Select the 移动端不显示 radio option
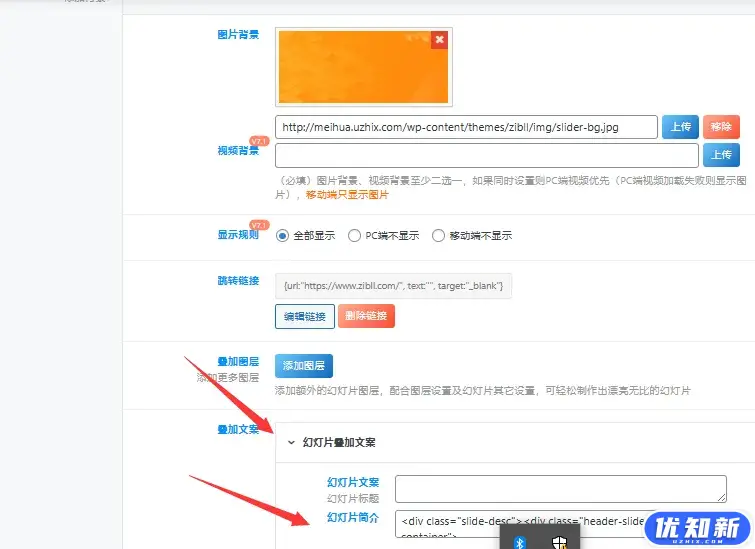This screenshot has width=755, height=549. click(438, 236)
